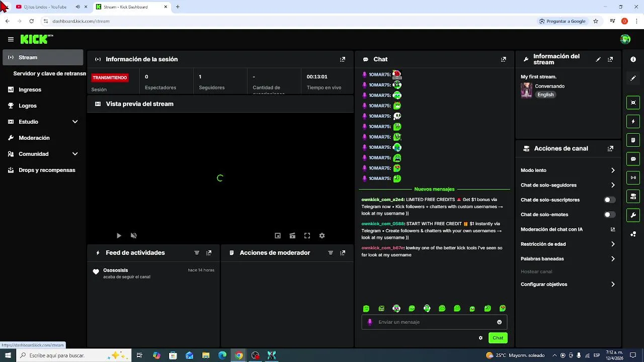This screenshot has width=644, height=362.
Task: Click the three-dots icon at sidebar bottom
Action: tap(633, 234)
